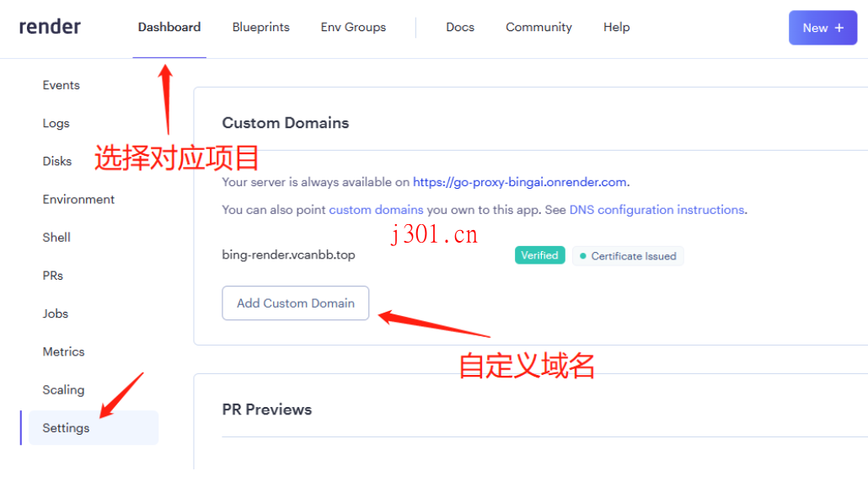This screenshot has width=868, height=482.
Task: View Metrics in the sidebar
Action: point(63,352)
